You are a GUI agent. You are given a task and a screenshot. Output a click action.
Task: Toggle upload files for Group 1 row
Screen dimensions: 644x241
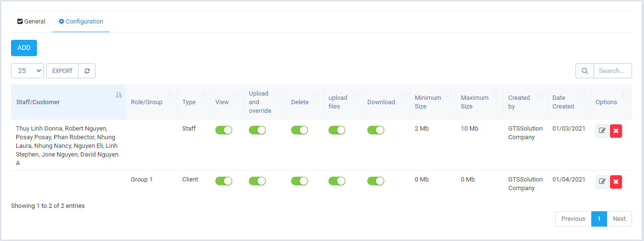337,181
